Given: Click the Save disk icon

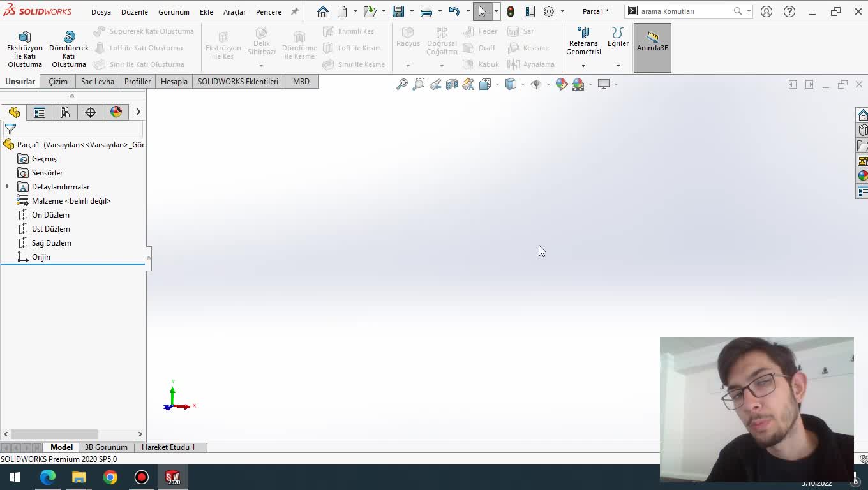Looking at the screenshot, I should coord(398,11).
